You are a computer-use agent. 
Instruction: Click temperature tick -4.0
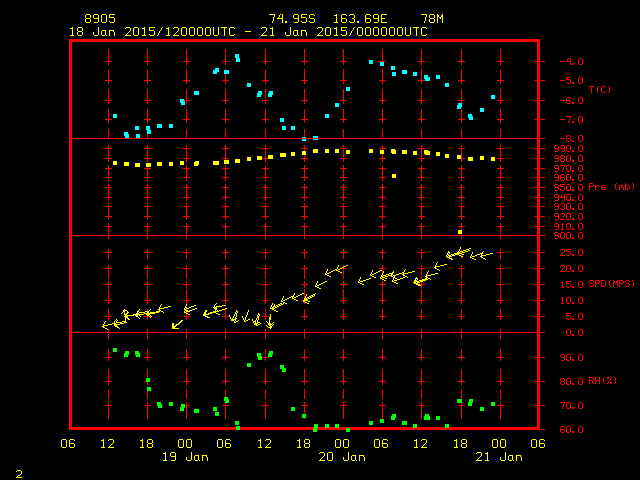coord(571,62)
